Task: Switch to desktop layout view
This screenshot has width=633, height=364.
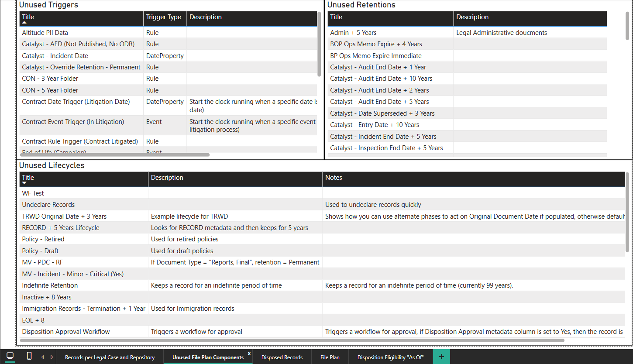Action: 10,356
